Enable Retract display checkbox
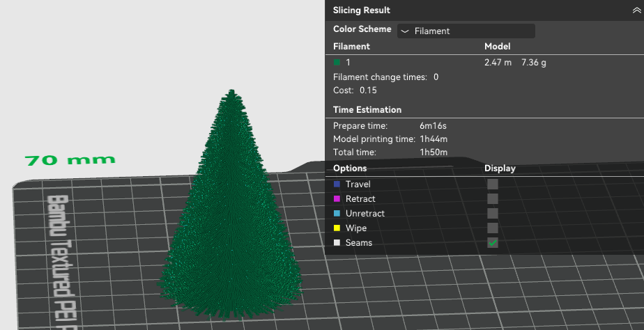644x330 pixels. tap(493, 198)
